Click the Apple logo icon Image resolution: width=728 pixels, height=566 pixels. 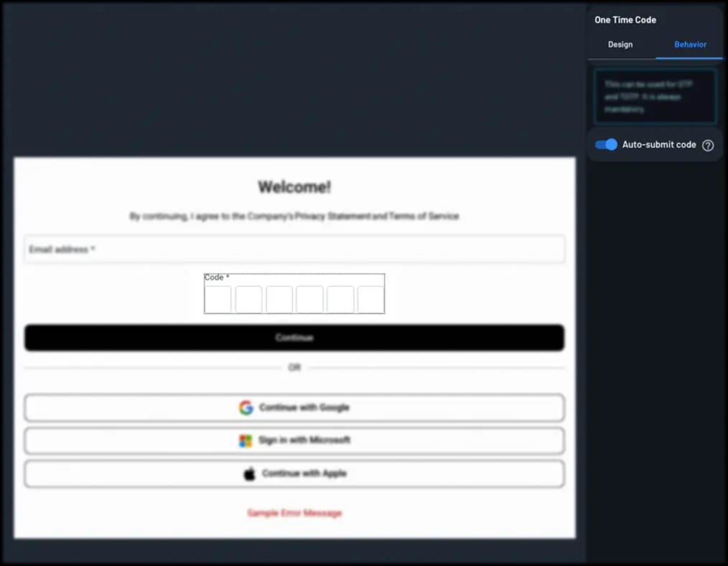249,473
